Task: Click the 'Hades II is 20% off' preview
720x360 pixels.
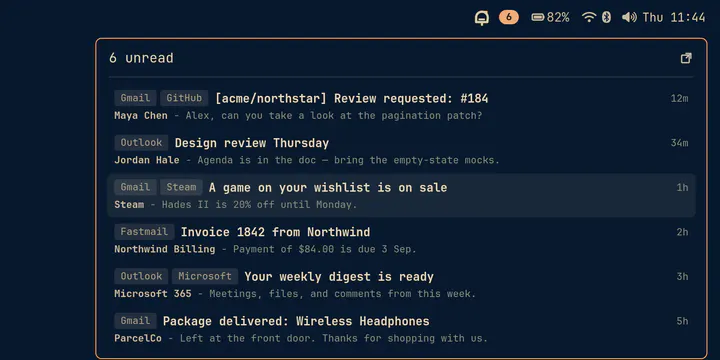Action: coord(259,205)
